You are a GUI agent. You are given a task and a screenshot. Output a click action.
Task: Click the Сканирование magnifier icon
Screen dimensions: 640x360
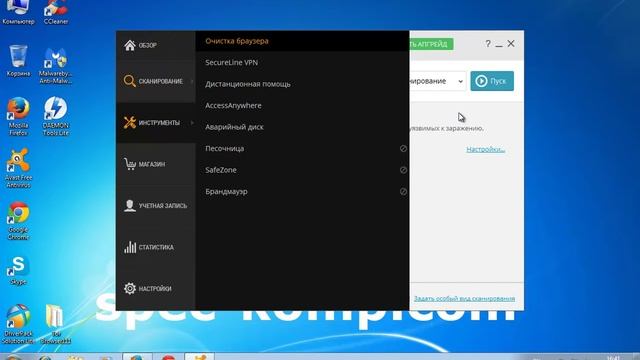pos(129,81)
